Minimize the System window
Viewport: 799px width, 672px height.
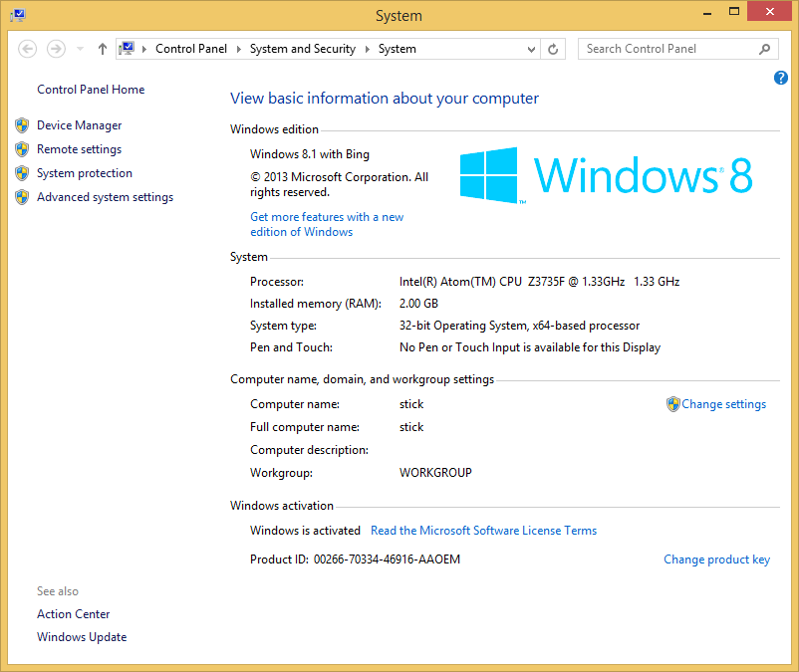(707, 12)
